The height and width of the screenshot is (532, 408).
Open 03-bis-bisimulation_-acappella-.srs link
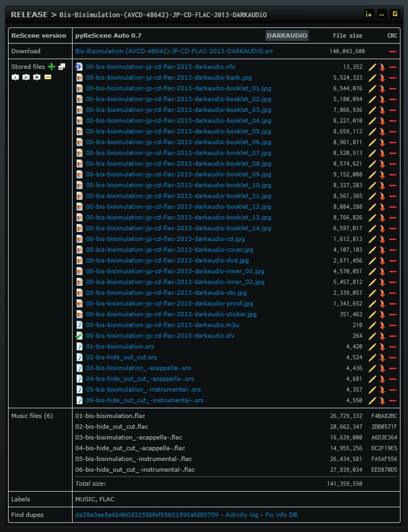click(x=138, y=368)
